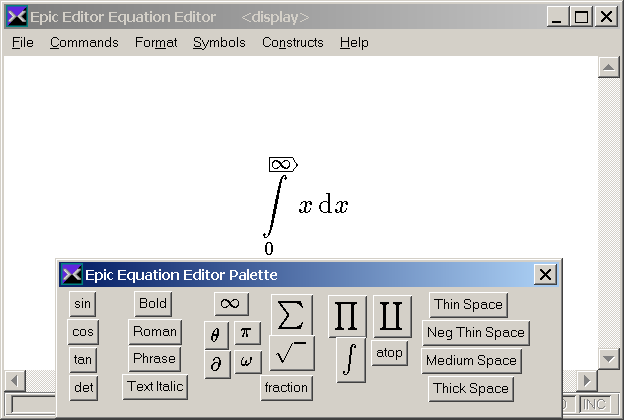Click the sin function button

(x=82, y=304)
